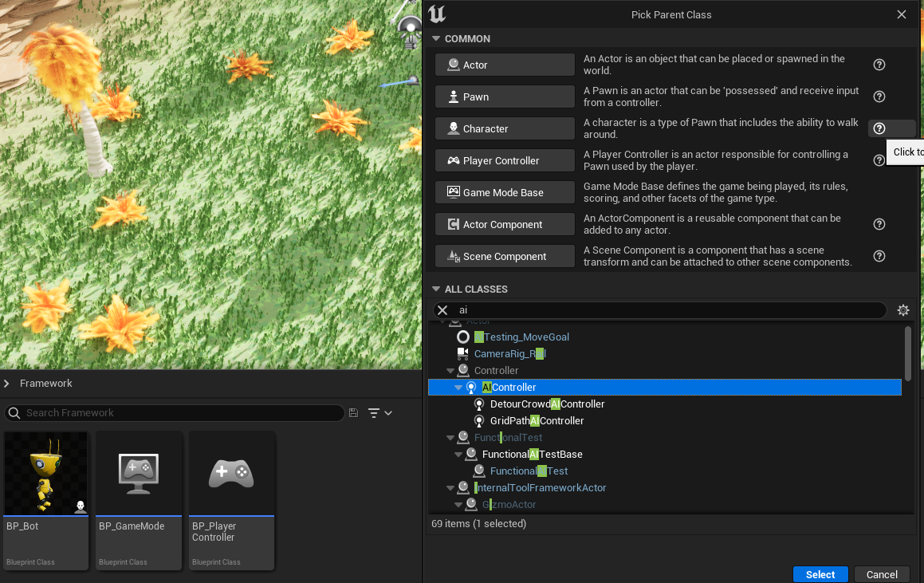Open help documentation for Pawn class
The width and height of the screenshot is (924, 583).
click(x=879, y=97)
